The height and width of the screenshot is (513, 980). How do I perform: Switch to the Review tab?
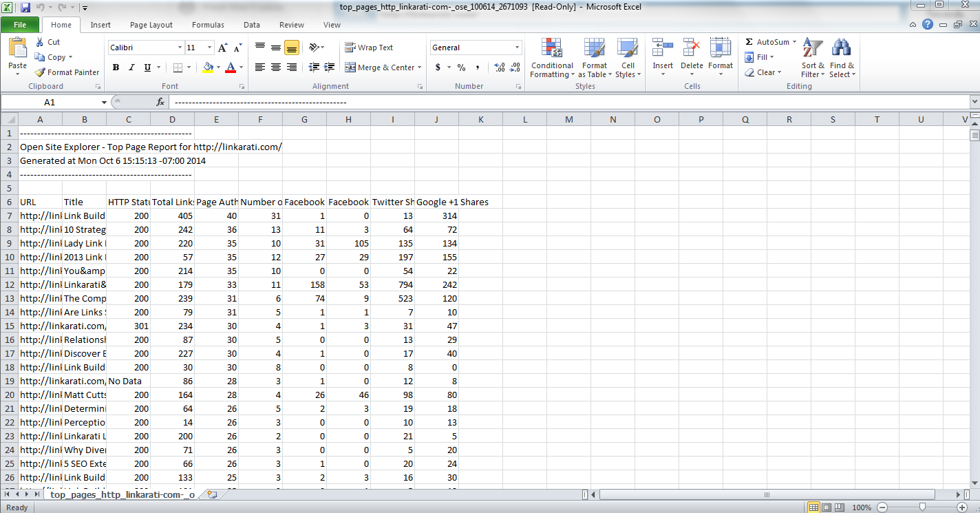click(292, 25)
